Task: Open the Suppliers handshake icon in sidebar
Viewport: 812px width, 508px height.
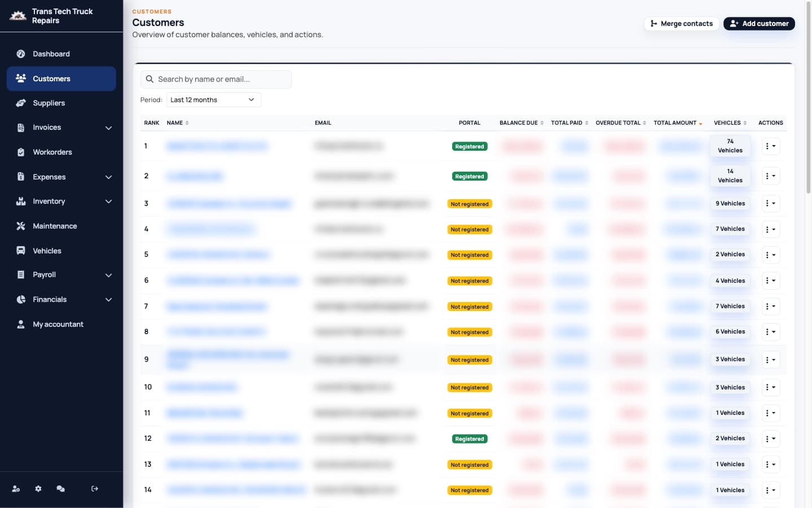Action: [x=21, y=103]
